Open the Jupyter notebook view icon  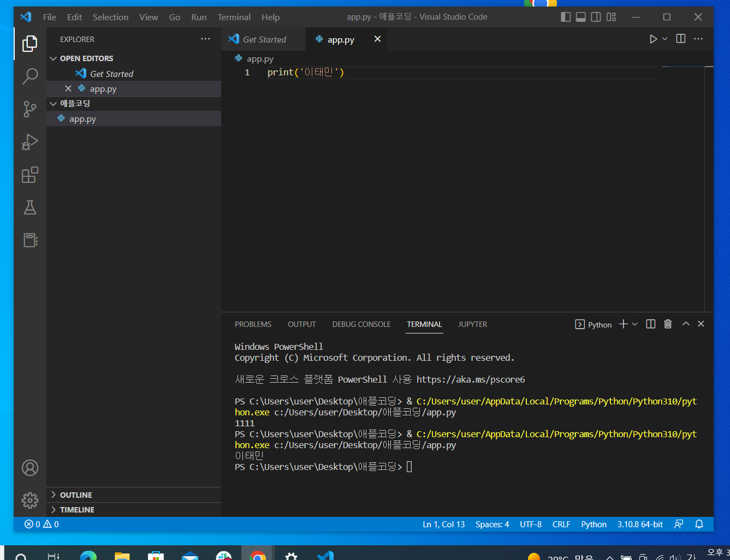click(30, 240)
